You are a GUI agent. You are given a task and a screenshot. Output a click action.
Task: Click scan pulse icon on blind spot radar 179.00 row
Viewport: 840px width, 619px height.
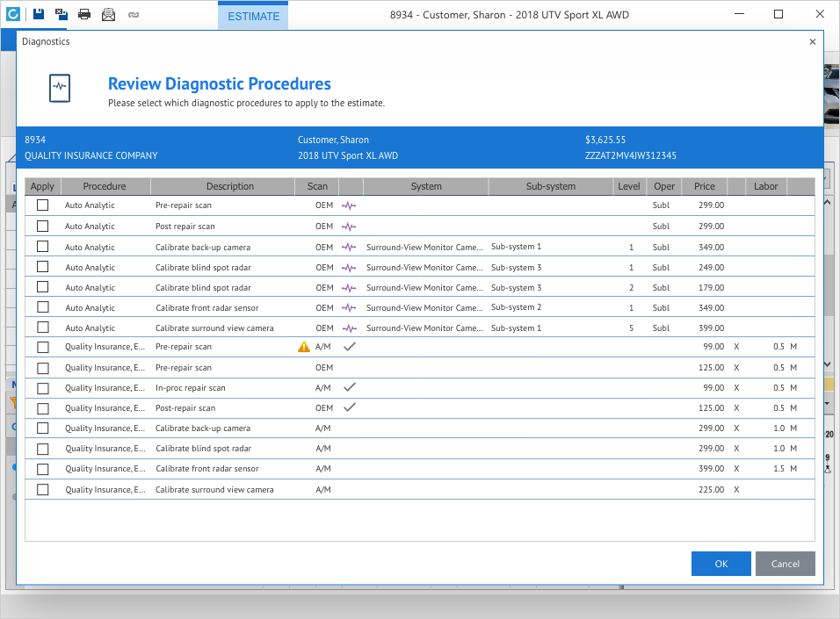point(350,288)
